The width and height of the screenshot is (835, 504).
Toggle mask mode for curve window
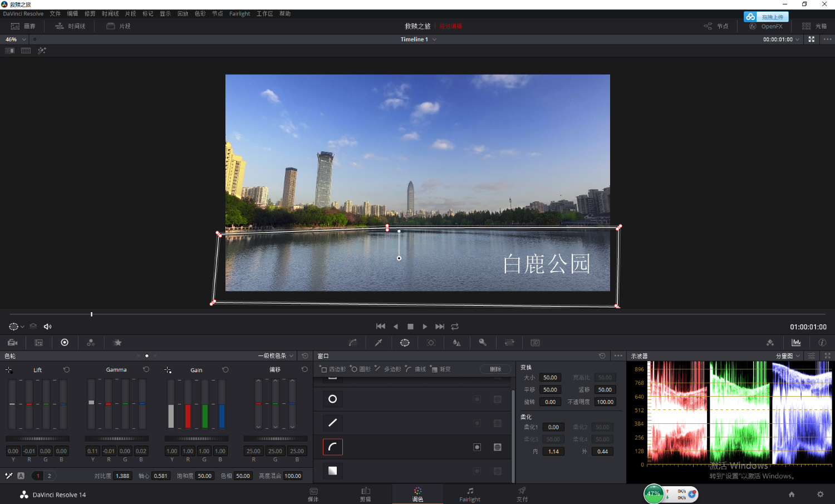pos(498,447)
